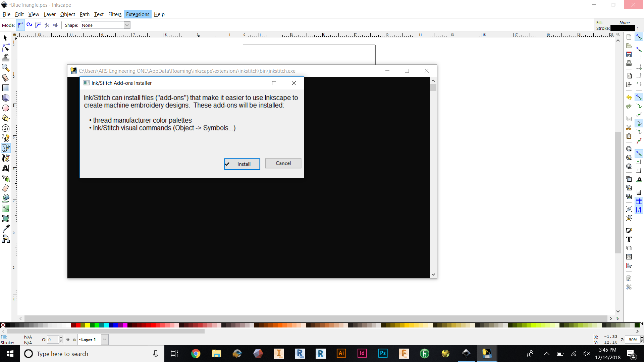Select the Calligraphy tool

coord(6,158)
